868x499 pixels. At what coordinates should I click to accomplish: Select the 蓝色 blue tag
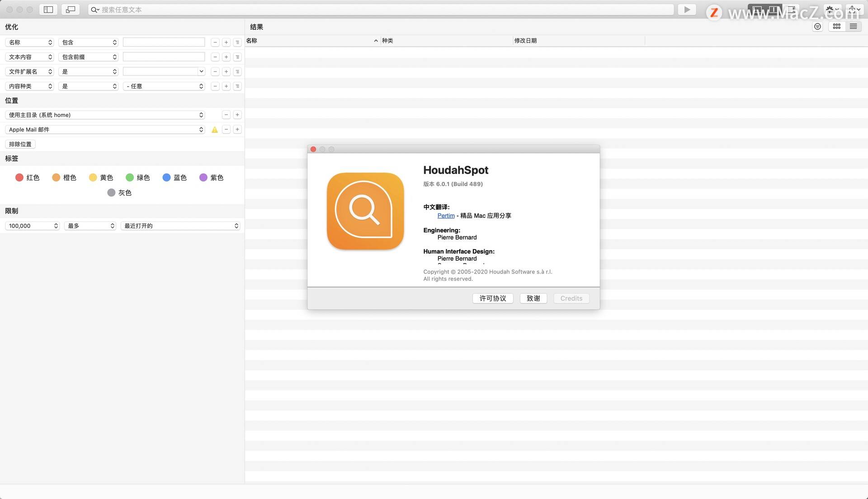click(x=175, y=178)
